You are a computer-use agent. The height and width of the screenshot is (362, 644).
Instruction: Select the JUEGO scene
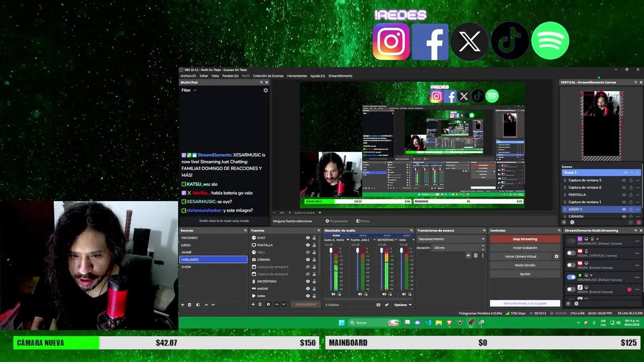coord(213,245)
